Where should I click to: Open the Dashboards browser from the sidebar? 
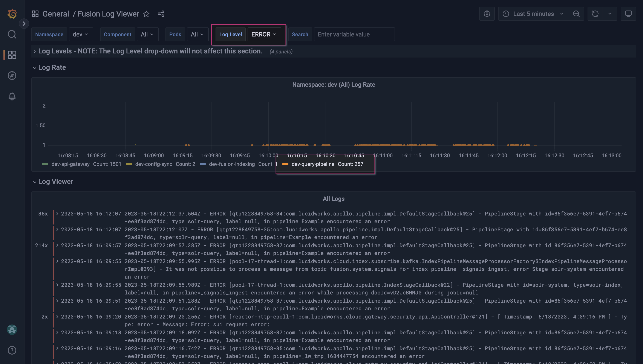click(x=12, y=55)
